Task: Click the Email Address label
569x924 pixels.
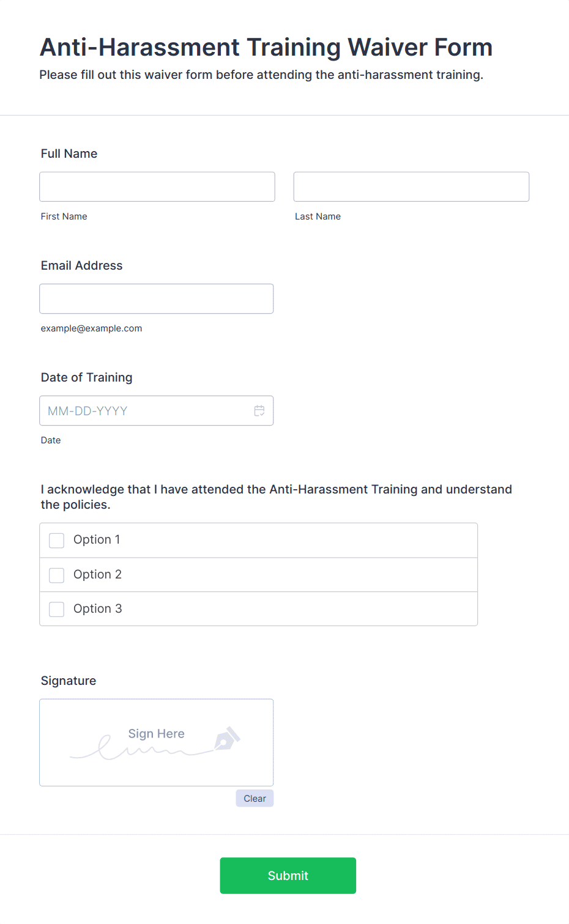Action: [x=82, y=265]
